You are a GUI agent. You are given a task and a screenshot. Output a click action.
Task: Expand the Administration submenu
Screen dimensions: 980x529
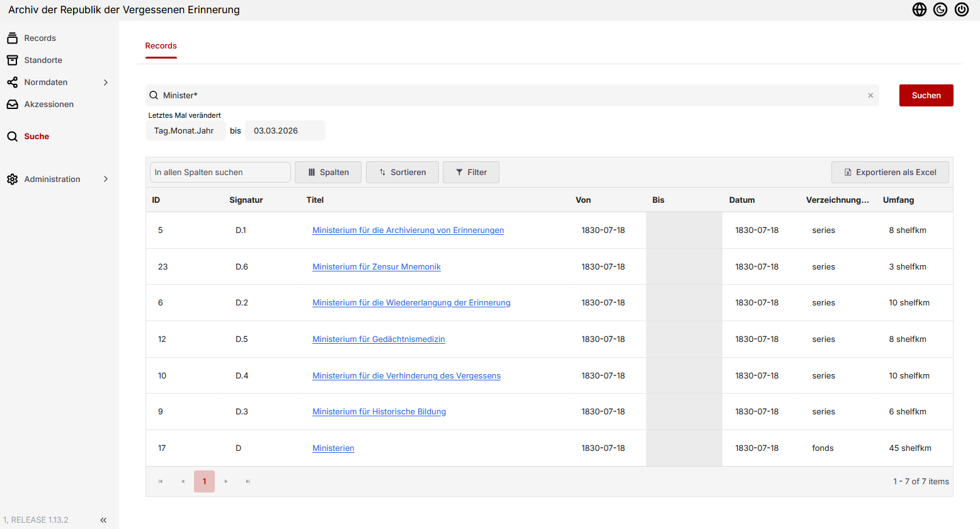[x=106, y=179]
